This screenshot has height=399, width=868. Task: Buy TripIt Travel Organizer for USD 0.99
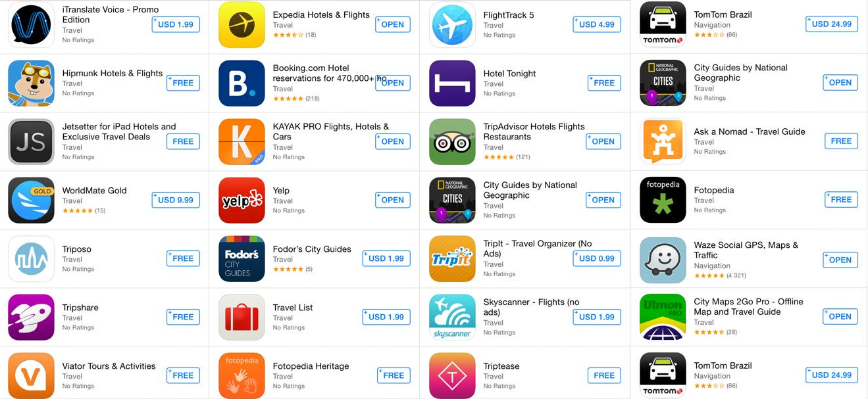tap(597, 258)
